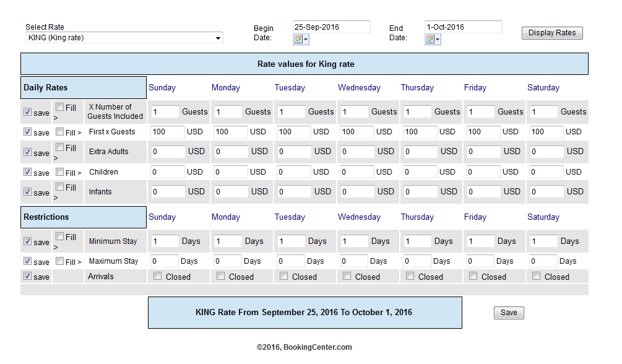This screenshot has width=622, height=364.
Task: Click Saturday header in Restrictions section
Action: coord(543,217)
